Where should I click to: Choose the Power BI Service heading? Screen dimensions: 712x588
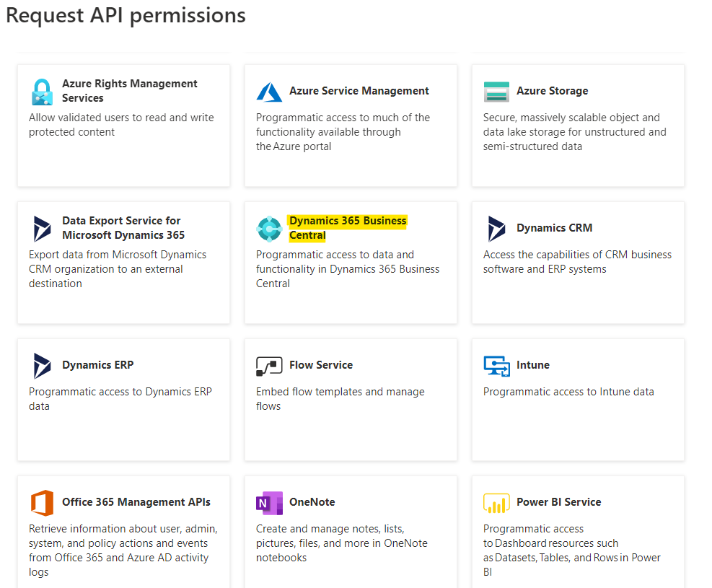(x=558, y=501)
